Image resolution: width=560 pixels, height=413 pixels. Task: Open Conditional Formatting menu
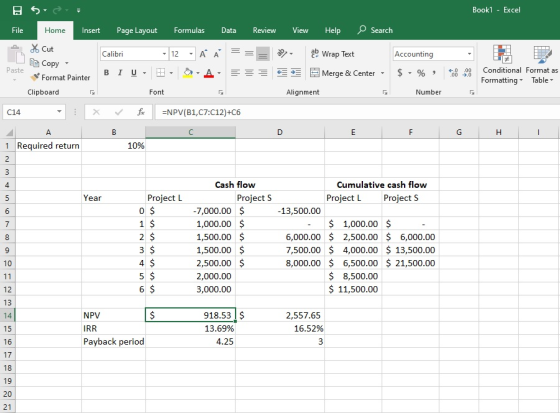(x=501, y=64)
